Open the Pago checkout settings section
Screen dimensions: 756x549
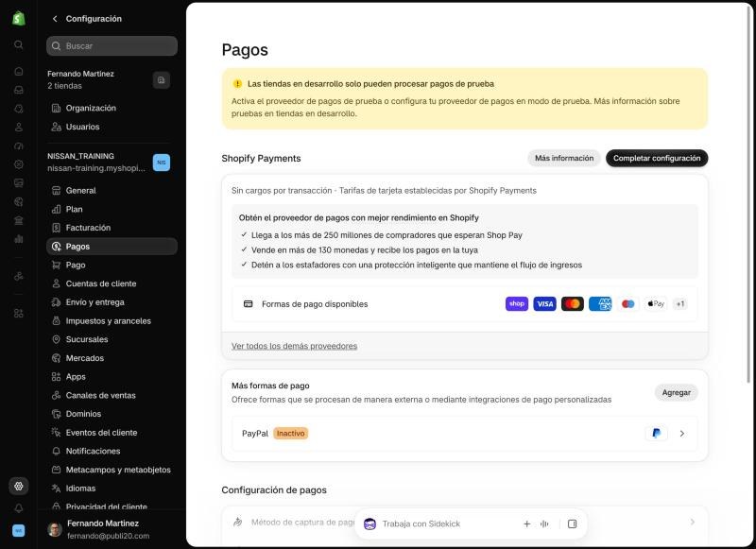pyautogui.click(x=112, y=266)
